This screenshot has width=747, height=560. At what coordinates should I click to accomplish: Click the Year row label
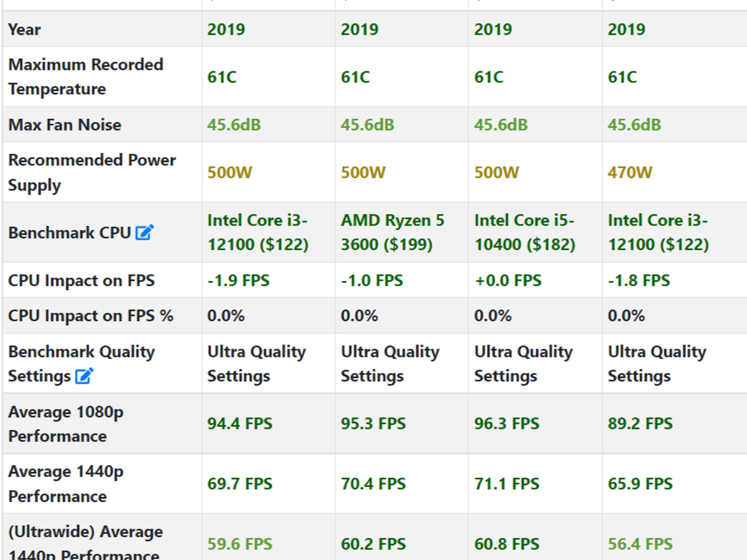click(24, 29)
